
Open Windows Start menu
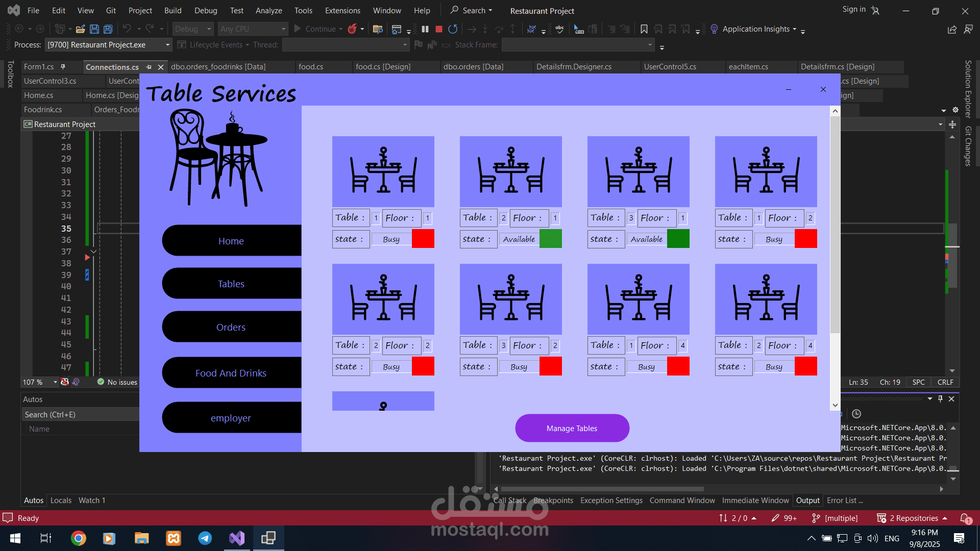15,538
